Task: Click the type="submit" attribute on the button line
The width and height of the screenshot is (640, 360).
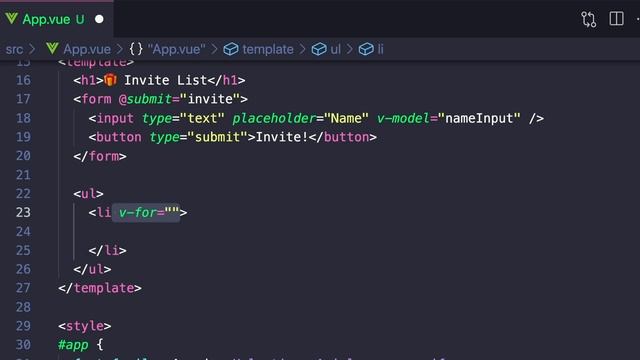Action: click(x=199, y=137)
